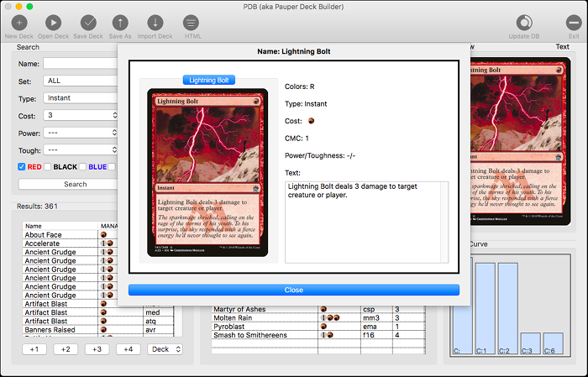Click the Name column header in results

[60, 226]
